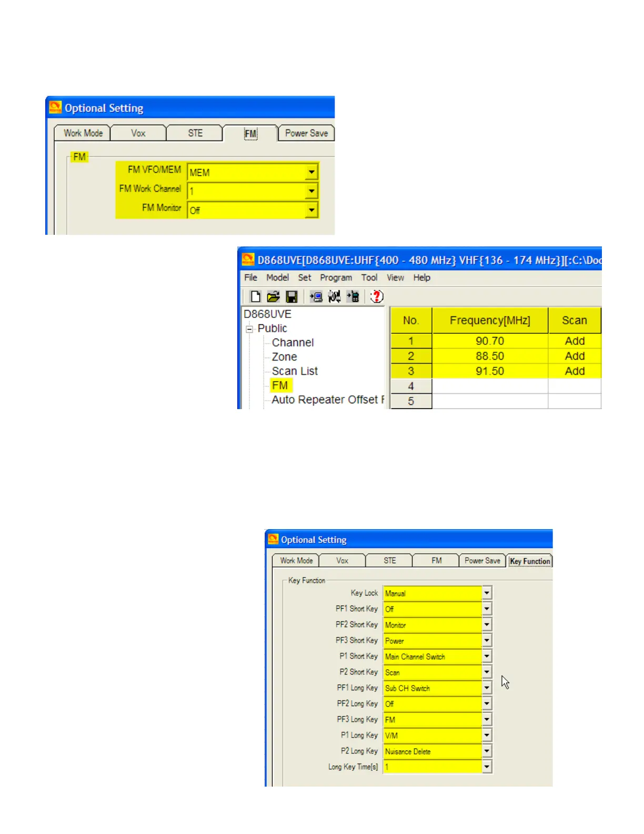Click the Read from radio icon
This screenshot has width=644, height=834.
pos(316,296)
